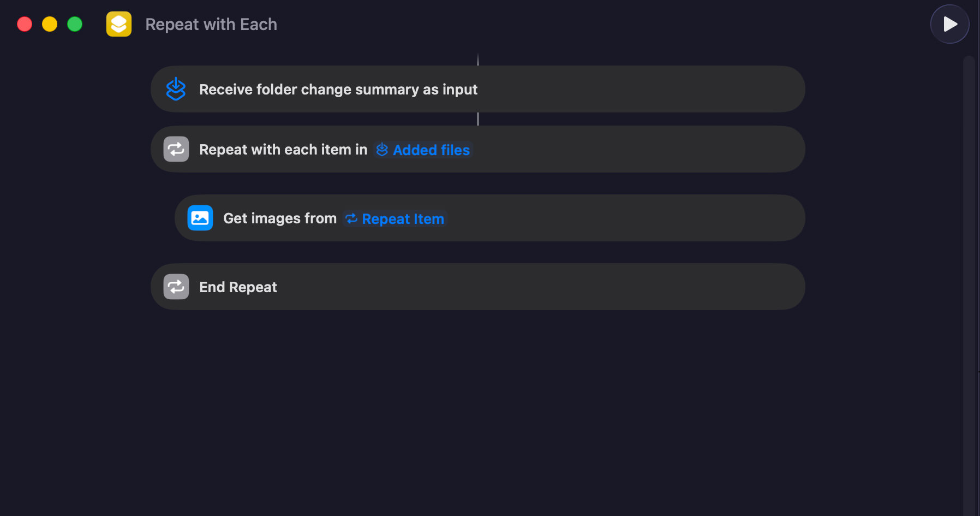
Task: Click the End Repeat loop icon
Action: (x=176, y=287)
